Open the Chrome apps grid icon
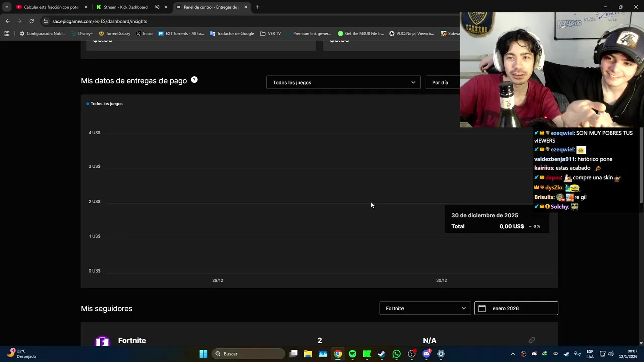 (x=7, y=34)
